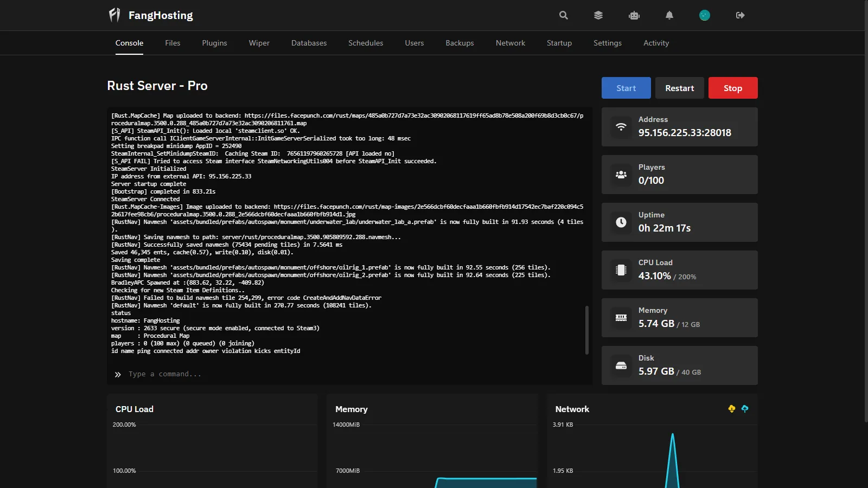Image resolution: width=868 pixels, height=488 pixels.
Task: Click the red Stop button
Action: (x=733, y=88)
